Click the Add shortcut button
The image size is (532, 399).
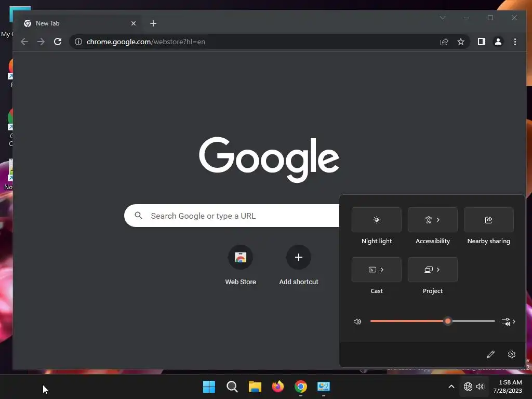click(299, 265)
